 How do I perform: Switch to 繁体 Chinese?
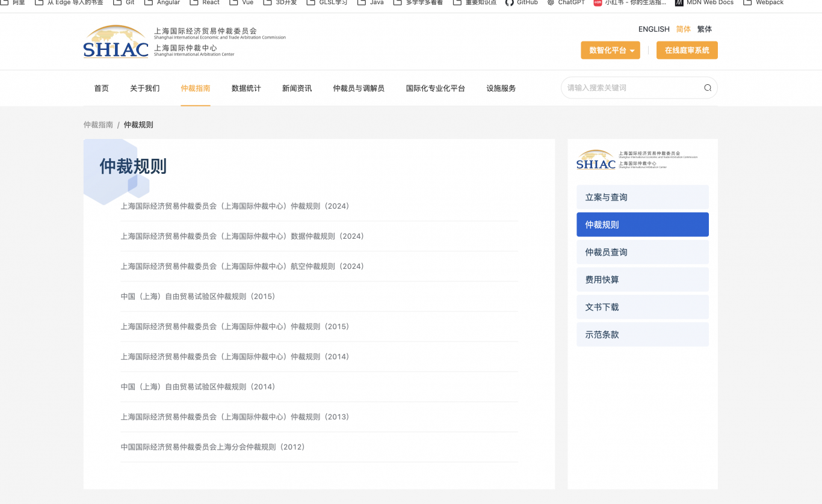pos(705,29)
